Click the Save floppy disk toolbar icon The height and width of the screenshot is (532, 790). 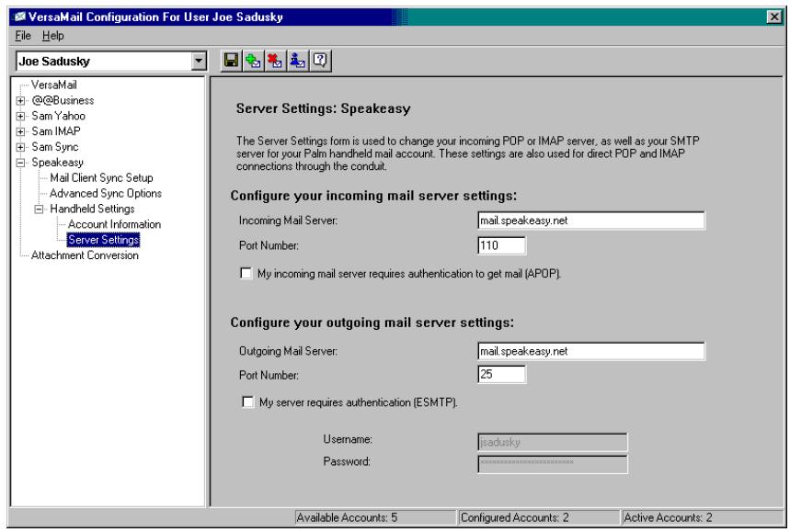point(231,61)
